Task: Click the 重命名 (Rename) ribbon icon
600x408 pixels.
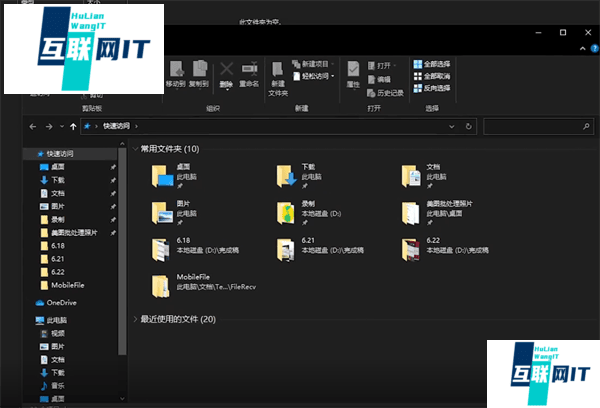Action: [249, 73]
